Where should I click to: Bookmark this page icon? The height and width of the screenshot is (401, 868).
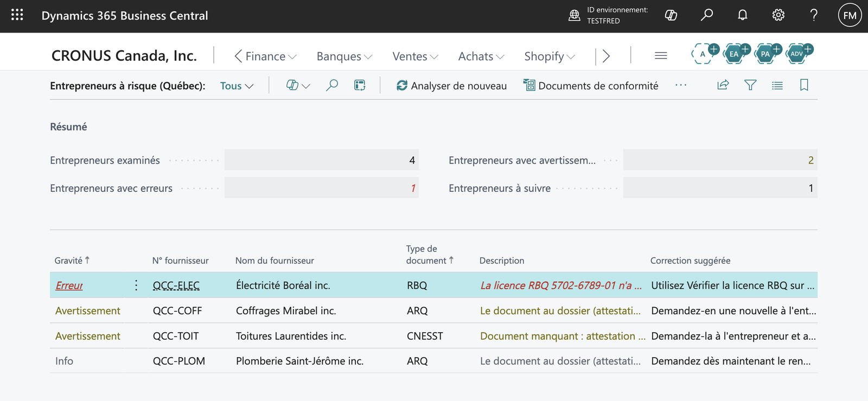(x=804, y=85)
